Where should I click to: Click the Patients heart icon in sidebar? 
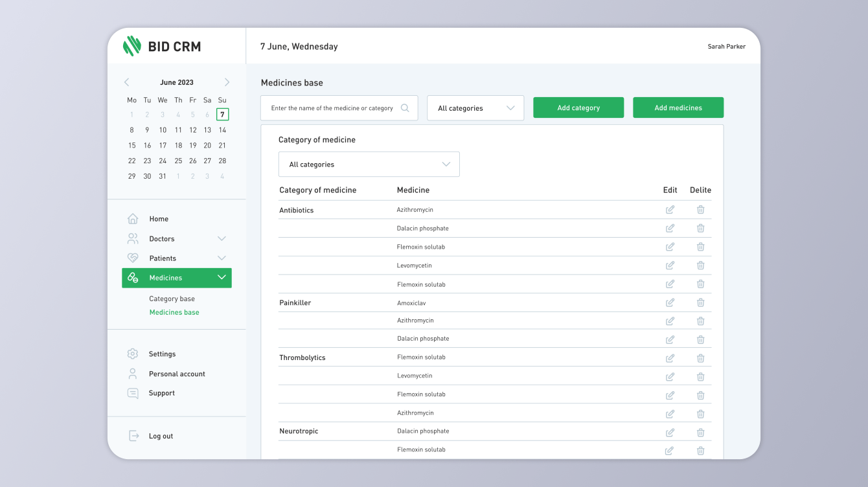tap(133, 258)
